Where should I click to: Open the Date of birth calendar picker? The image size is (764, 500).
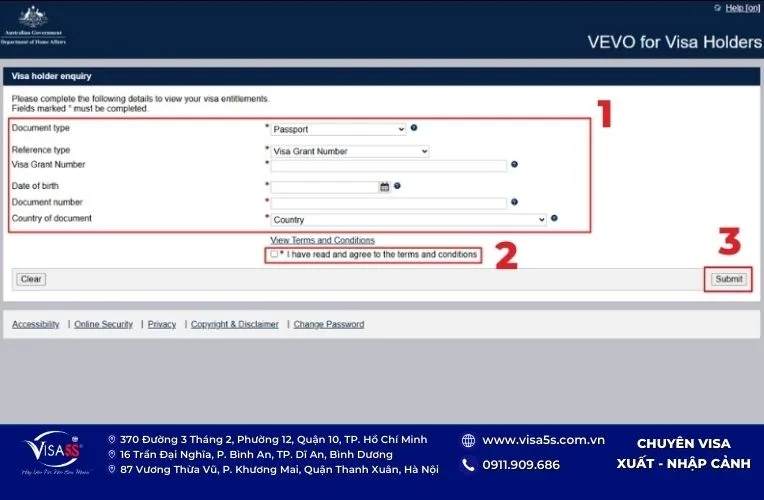(x=384, y=187)
